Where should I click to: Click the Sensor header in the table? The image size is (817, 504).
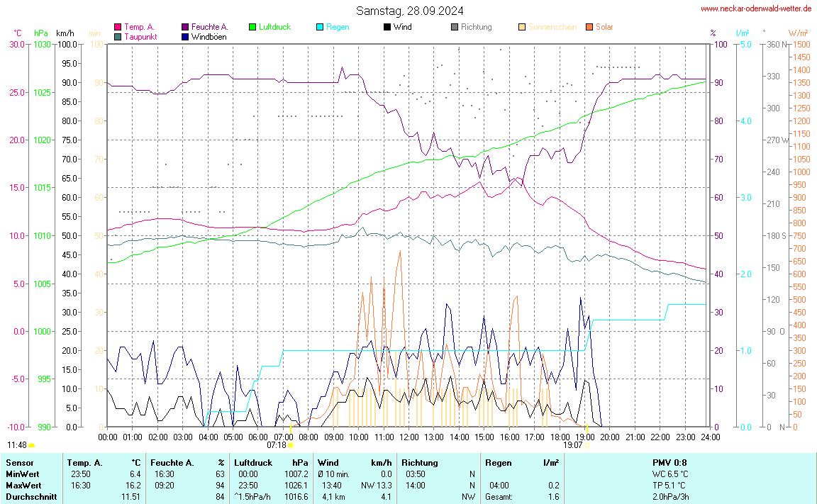click(19, 462)
